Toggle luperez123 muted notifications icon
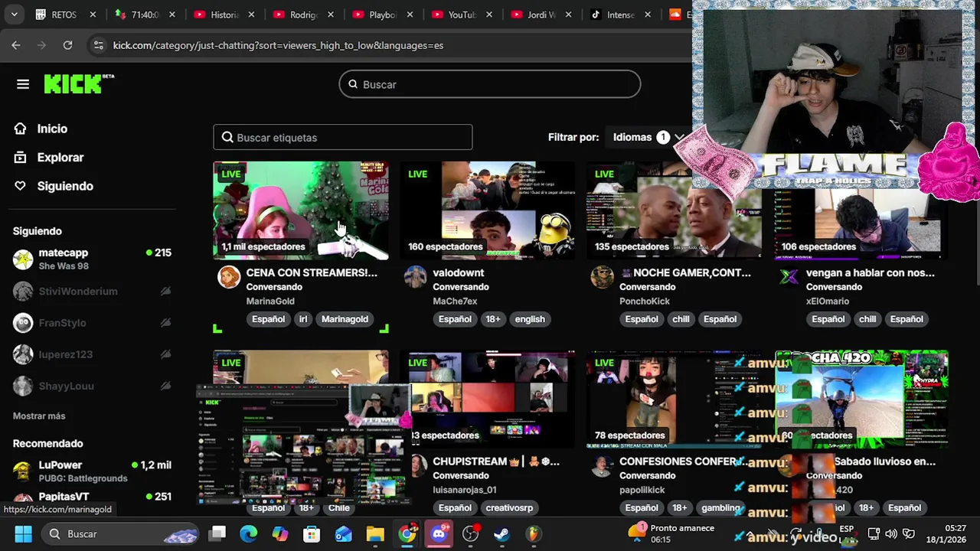Screen dimensions: 980x551 (165, 354)
